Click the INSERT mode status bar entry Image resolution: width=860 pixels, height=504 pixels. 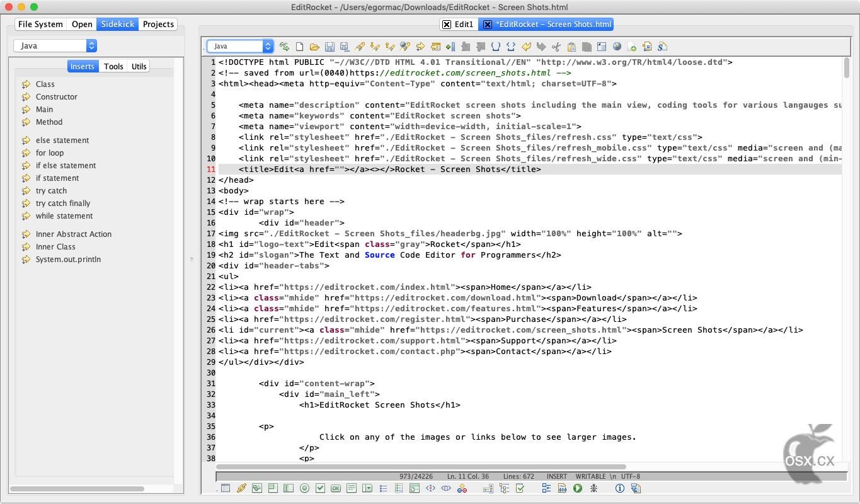coord(557,477)
